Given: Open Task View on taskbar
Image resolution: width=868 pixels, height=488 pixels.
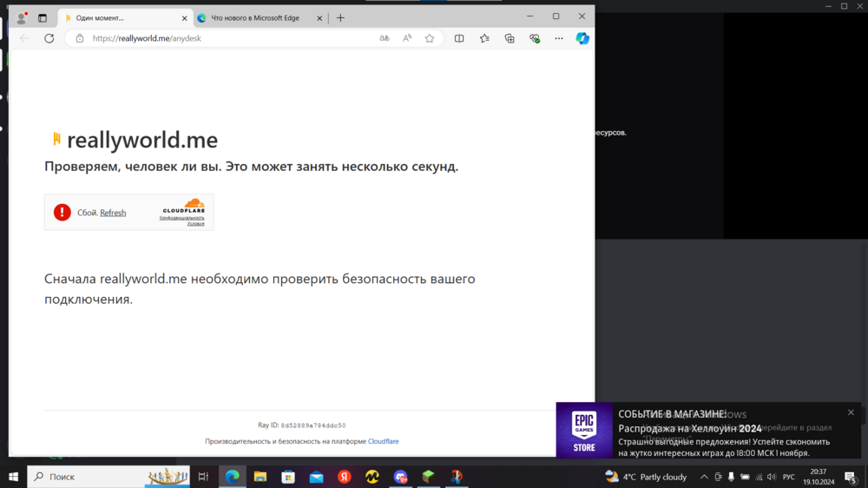Looking at the screenshot, I should coord(203,477).
